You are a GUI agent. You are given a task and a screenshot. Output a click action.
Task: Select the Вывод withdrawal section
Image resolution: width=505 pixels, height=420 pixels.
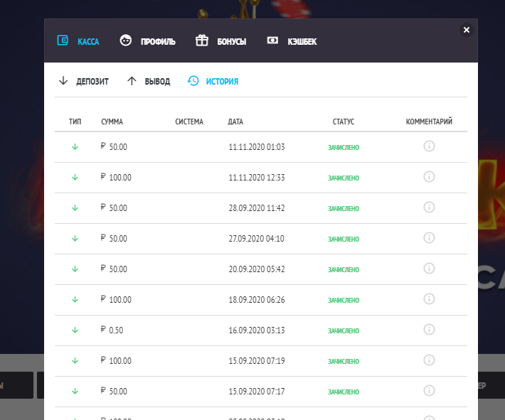click(149, 82)
